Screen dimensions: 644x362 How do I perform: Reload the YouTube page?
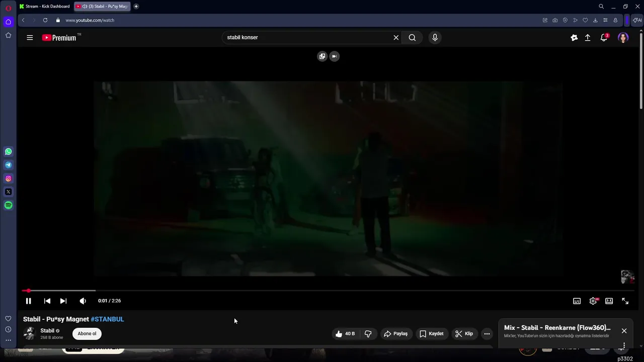45,20
